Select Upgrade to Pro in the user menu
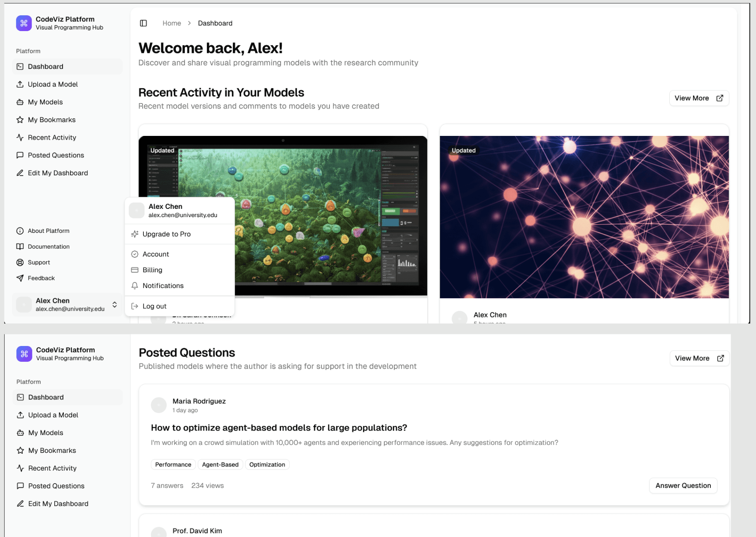The width and height of the screenshot is (756, 537). pyautogui.click(x=180, y=234)
